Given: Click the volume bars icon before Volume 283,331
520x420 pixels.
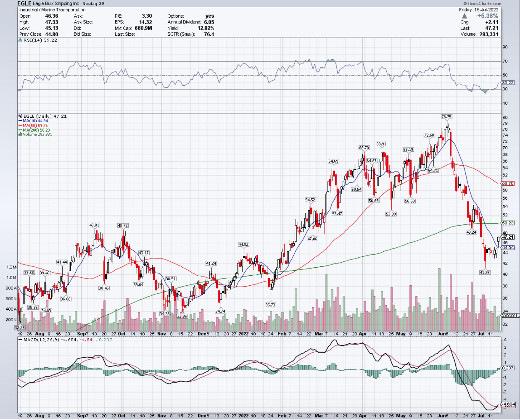Looking at the screenshot, I should point(20,134).
